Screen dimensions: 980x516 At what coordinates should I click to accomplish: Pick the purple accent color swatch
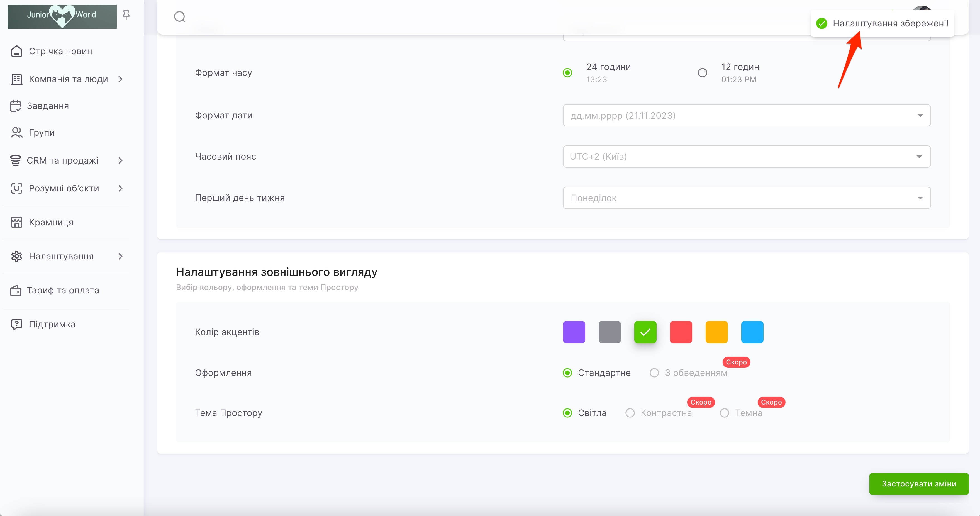pyautogui.click(x=574, y=332)
